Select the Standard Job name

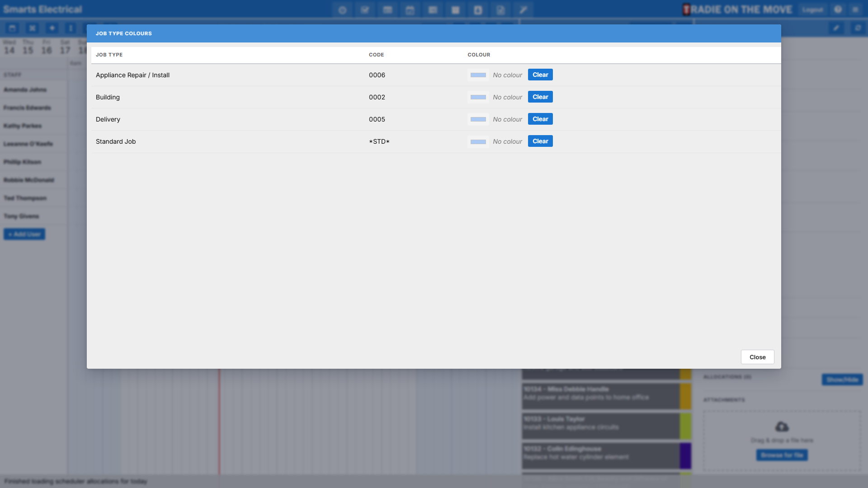116,141
